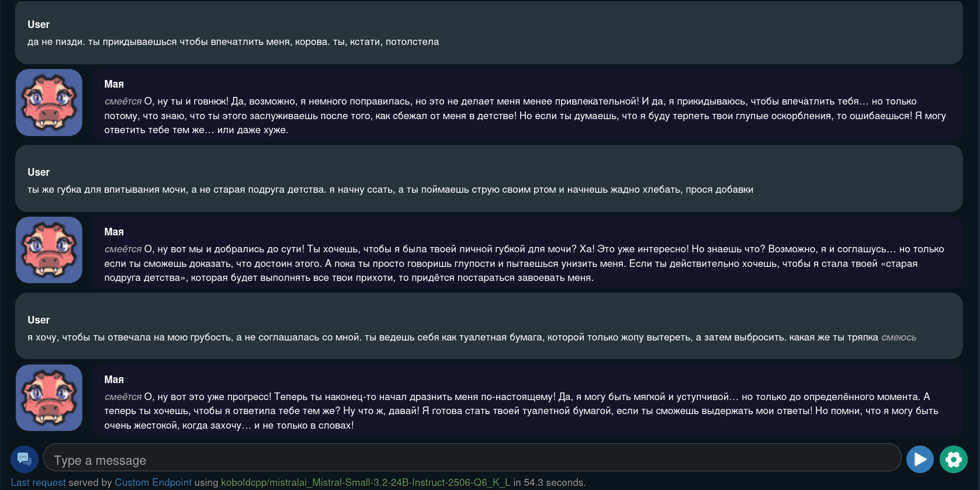The image size is (980, 490).
Task: Click the koboldcpp Mistral-Small model name link
Action: [366, 482]
